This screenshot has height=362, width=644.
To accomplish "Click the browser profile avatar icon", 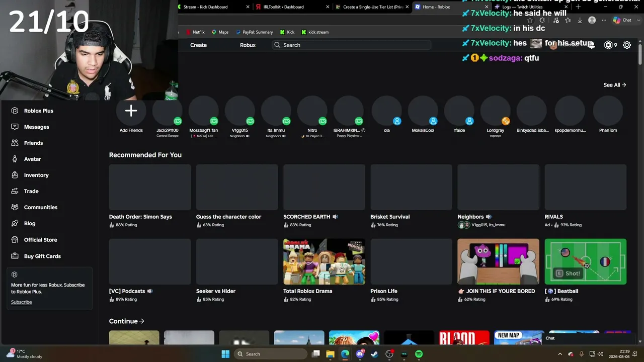I will (592, 20).
